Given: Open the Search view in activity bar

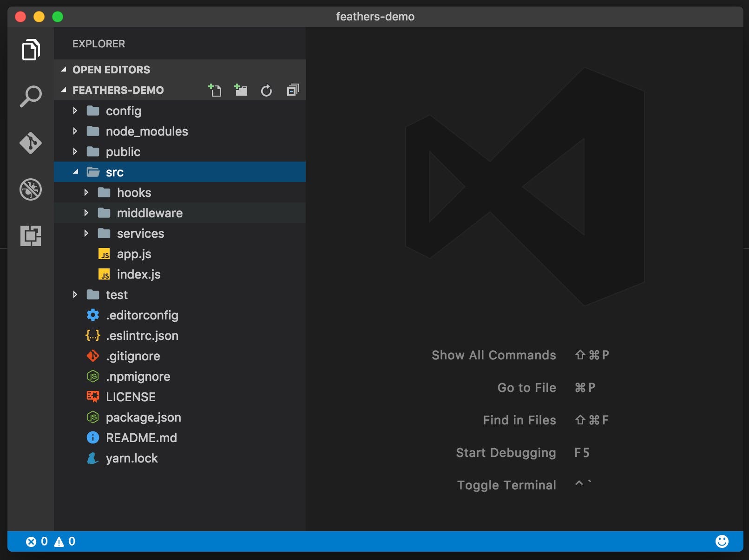Looking at the screenshot, I should (31, 96).
